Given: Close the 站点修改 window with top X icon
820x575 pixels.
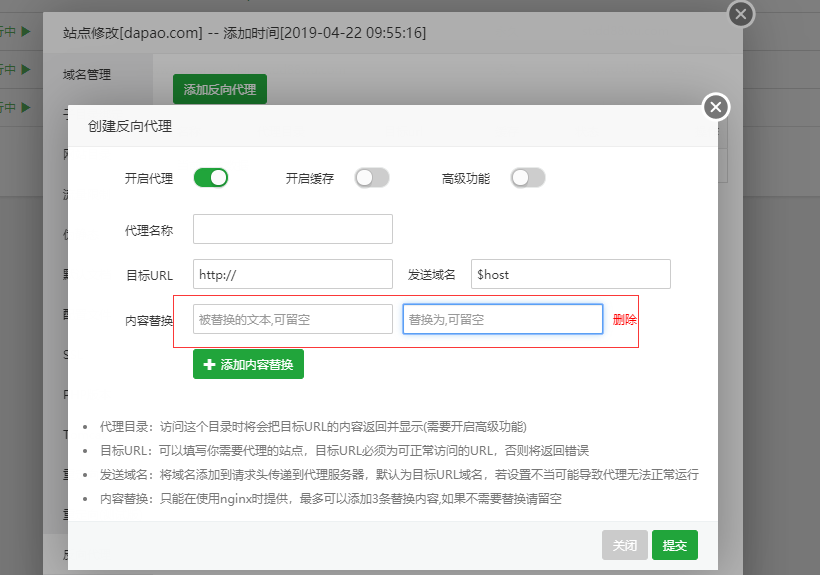Looking at the screenshot, I should pyautogui.click(x=741, y=14).
